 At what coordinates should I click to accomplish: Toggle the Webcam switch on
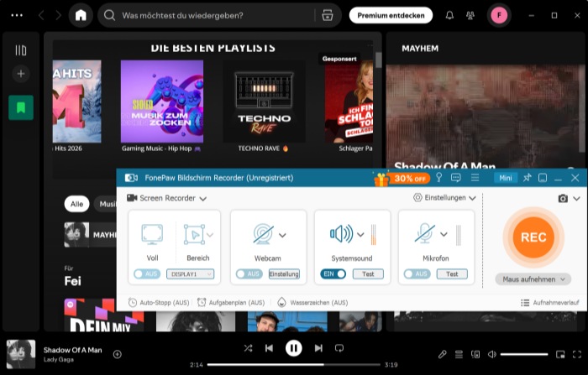249,273
